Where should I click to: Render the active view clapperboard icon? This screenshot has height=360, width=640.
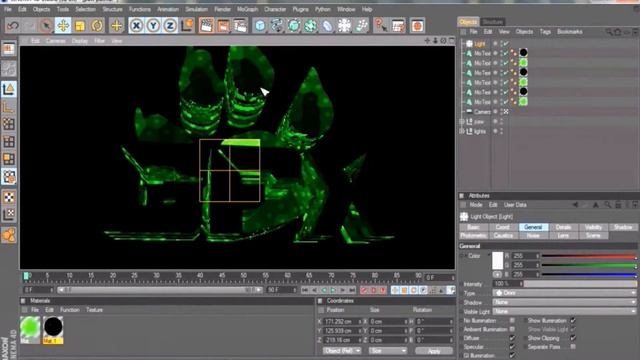pos(207,26)
